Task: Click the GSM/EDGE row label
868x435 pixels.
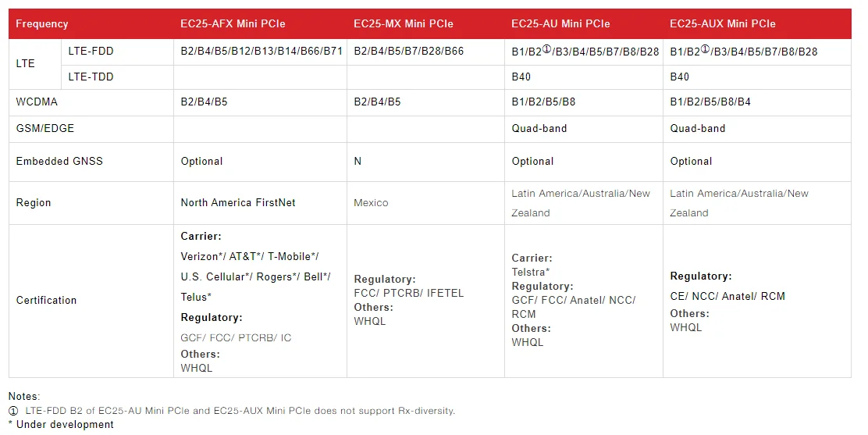Action: tap(45, 129)
